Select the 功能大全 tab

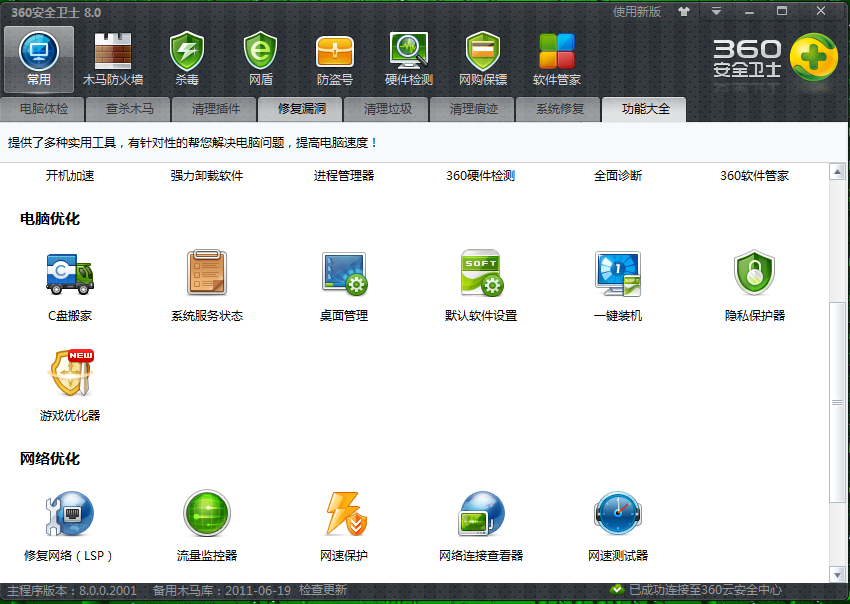(x=645, y=109)
